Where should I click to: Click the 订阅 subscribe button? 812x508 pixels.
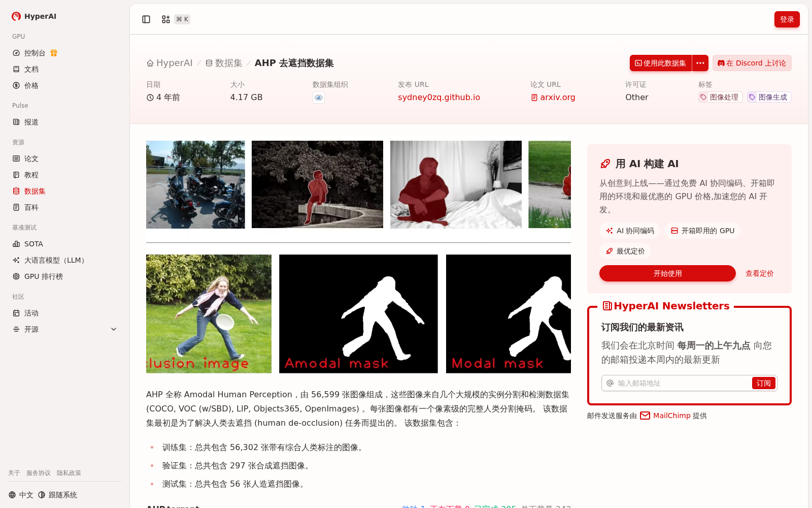(x=763, y=383)
